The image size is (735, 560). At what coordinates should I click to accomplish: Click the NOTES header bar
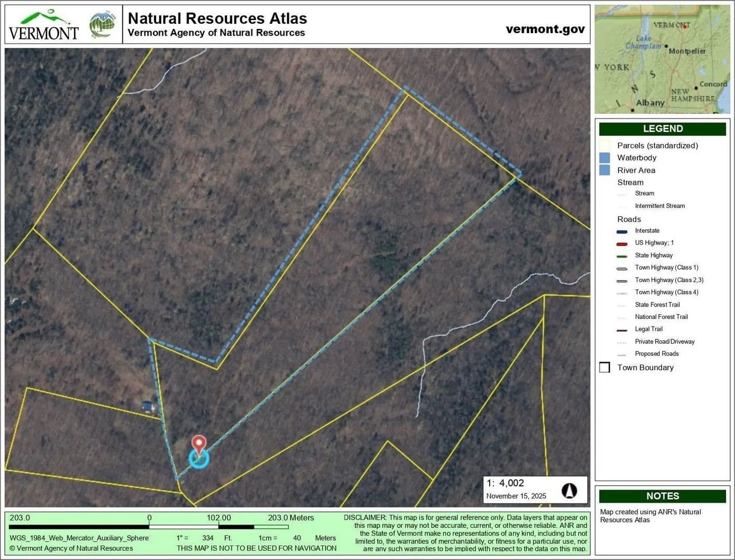pos(662,496)
